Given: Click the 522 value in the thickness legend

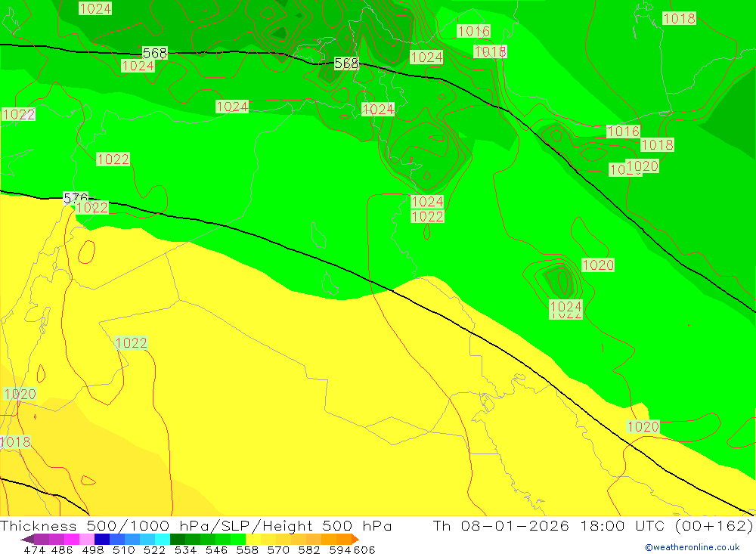Looking at the screenshot, I should tap(155, 549).
